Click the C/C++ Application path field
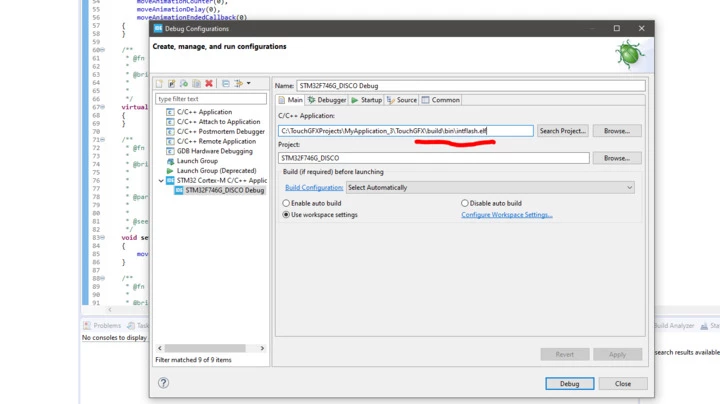720x404 pixels. [x=405, y=131]
